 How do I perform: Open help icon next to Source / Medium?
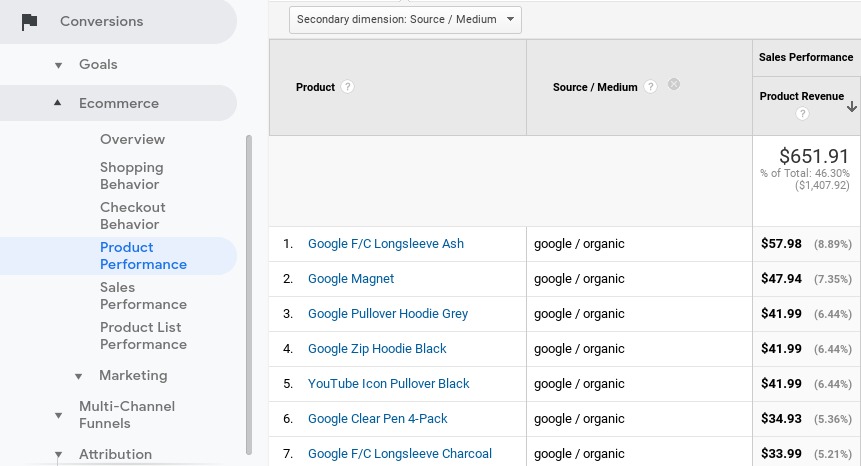click(650, 87)
